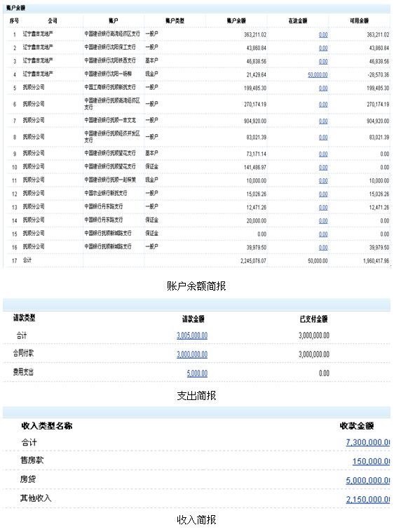Open the 3,000,000.00 contract payment request link
The height and width of the screenshot is (532, 394).
point(192,354)
